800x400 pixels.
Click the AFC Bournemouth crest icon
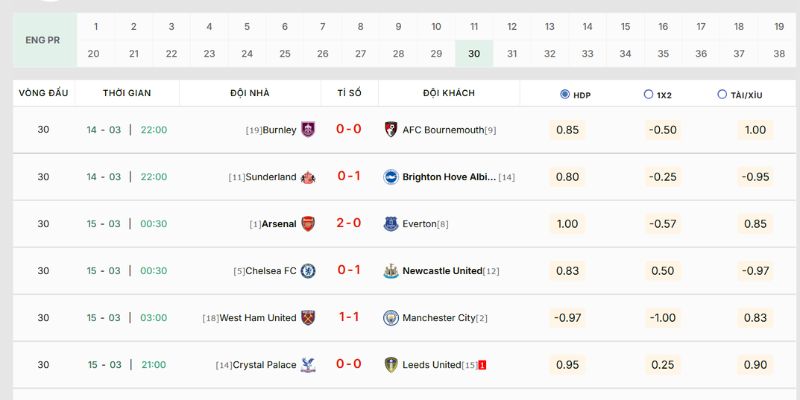[391, 129]
